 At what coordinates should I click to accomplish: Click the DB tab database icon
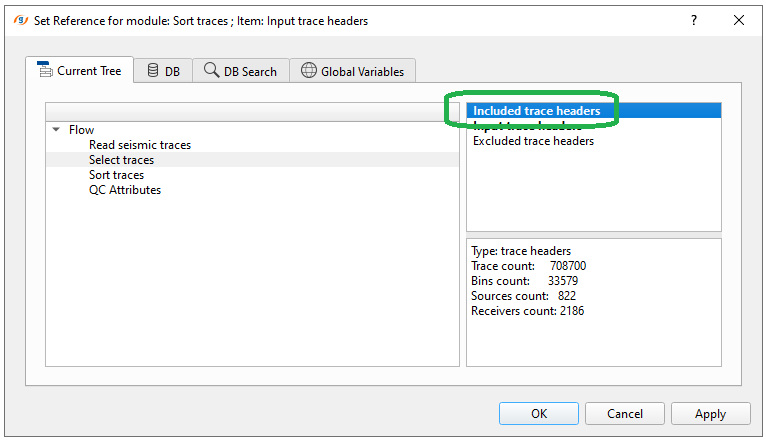click(x=153, y=70)
